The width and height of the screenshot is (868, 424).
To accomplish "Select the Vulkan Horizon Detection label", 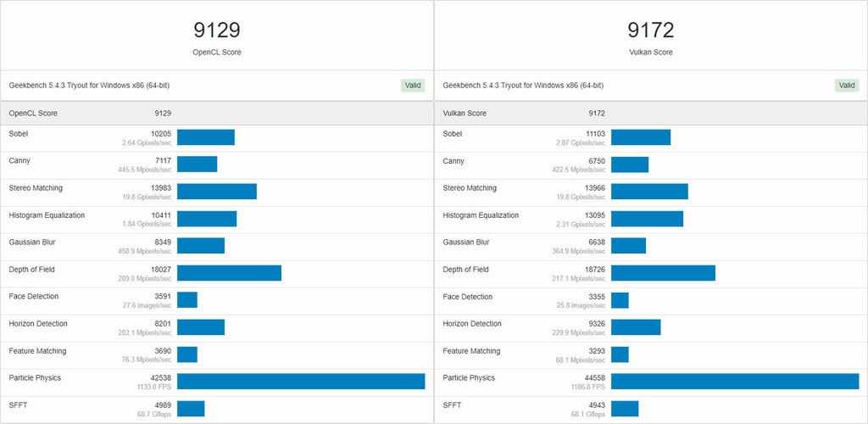I will [472, 324].
